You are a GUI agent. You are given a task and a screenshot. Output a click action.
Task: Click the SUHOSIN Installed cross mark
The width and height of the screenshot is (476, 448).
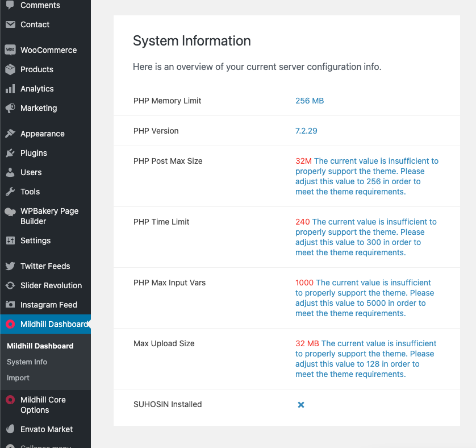300,405
